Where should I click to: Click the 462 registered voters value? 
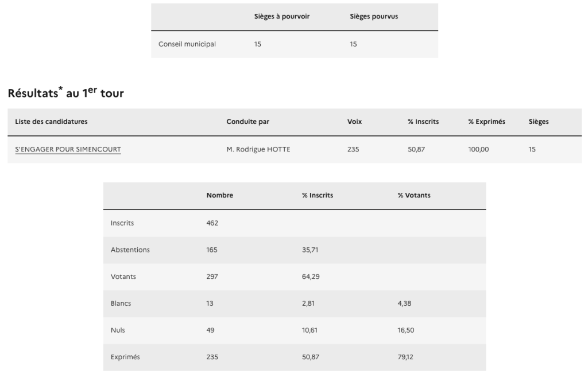pyautogui.click(x=212, y=223)
